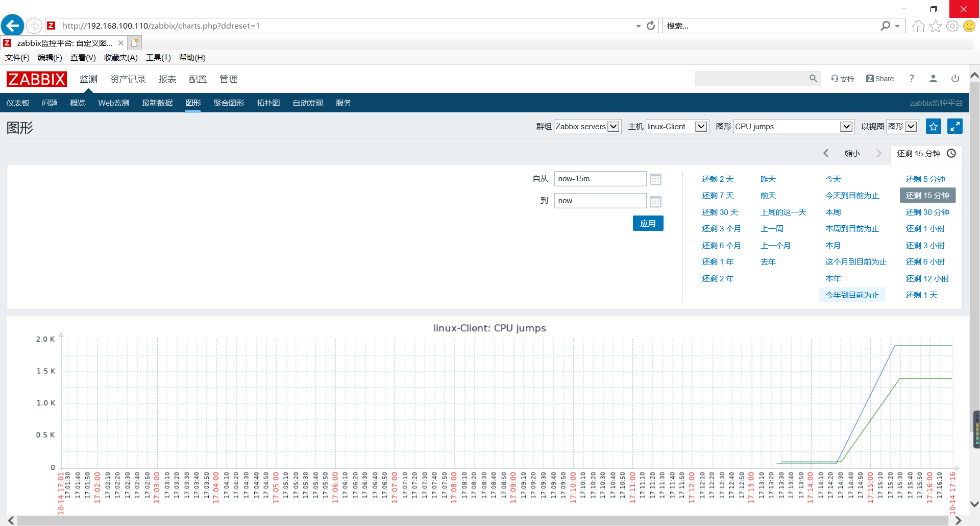The image size is (980, 526).
Task: Toggle fullscreen mode button
Action: click(955, 127)
